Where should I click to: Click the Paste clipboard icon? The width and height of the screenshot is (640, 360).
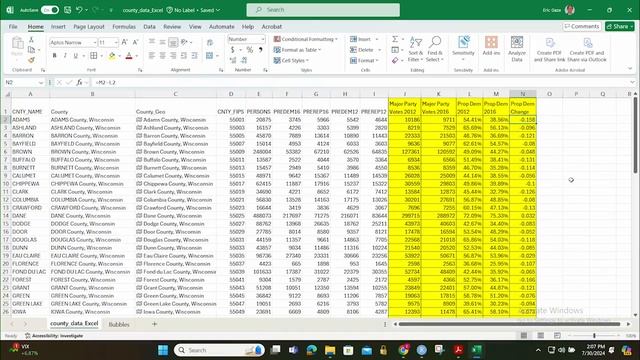coord(17,43)
